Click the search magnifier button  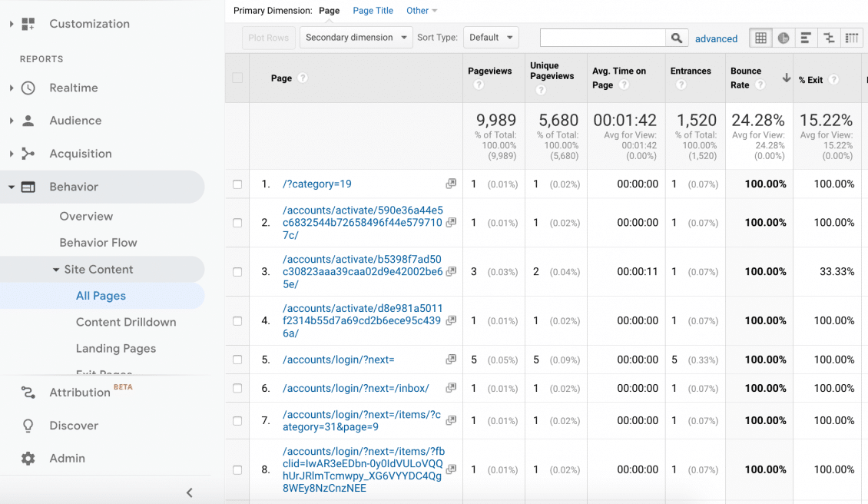677,38
